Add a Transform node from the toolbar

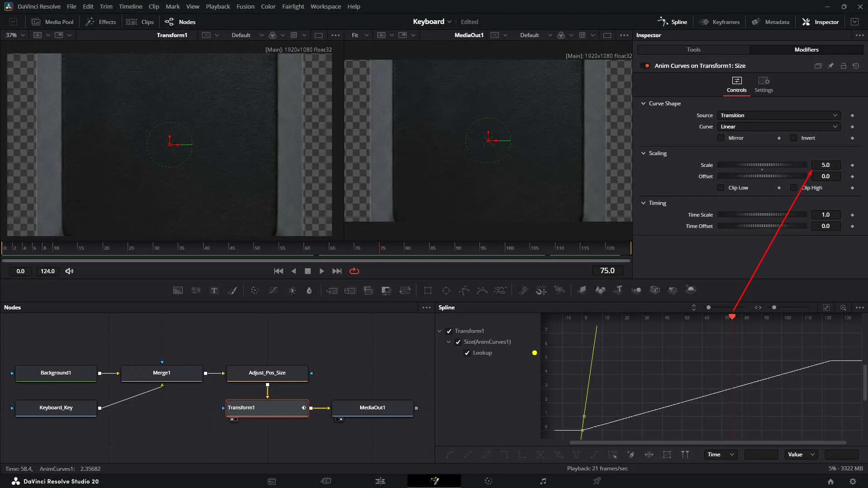click(405, 290)
